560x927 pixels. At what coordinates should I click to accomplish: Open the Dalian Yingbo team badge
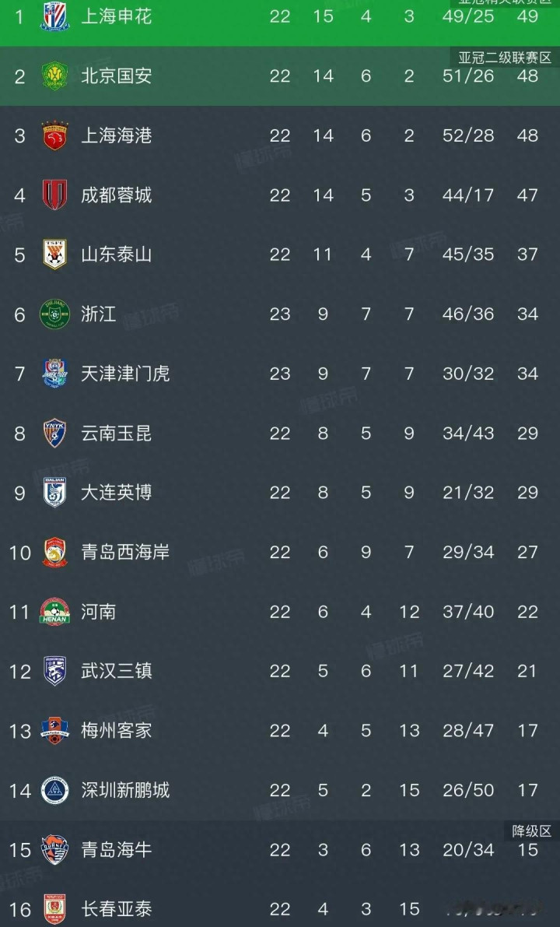54,493
